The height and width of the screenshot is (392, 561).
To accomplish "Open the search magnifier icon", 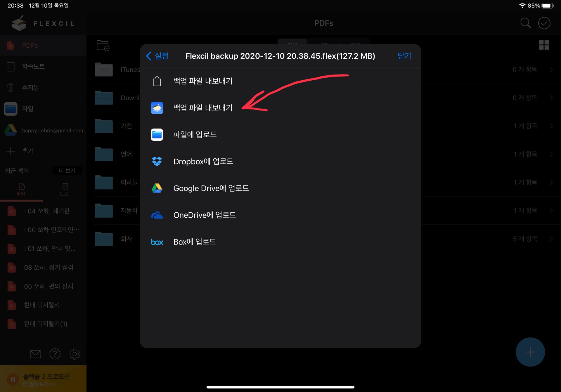I will 525,23.
